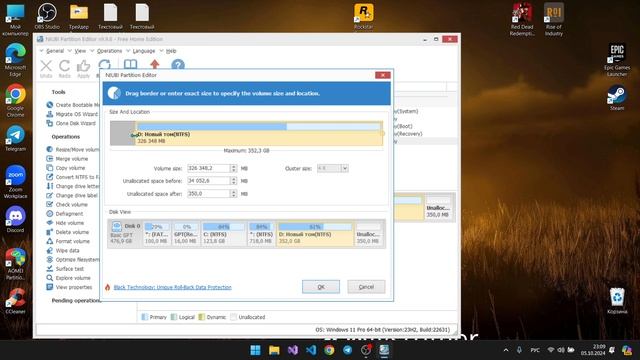Open OBS Studio desktop shortcut
Viewport: 640px width, 360px height.
(x=47, y=16)
